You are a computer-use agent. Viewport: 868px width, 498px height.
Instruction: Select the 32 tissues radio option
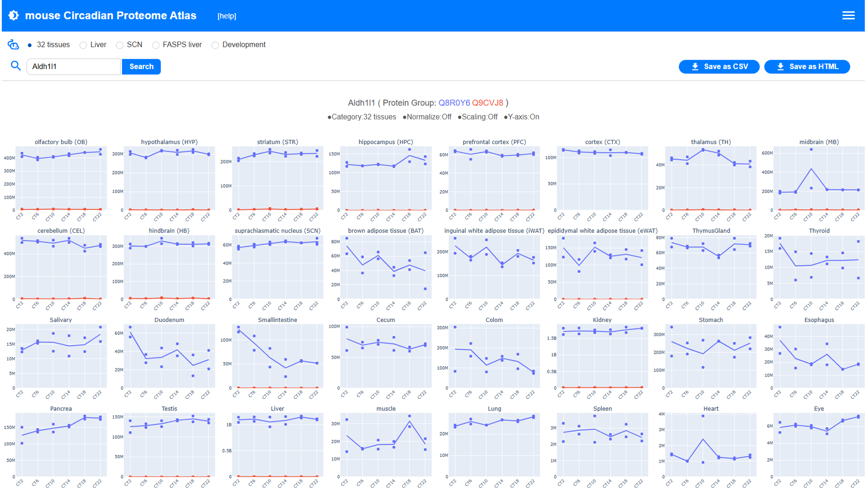[30, 45]
